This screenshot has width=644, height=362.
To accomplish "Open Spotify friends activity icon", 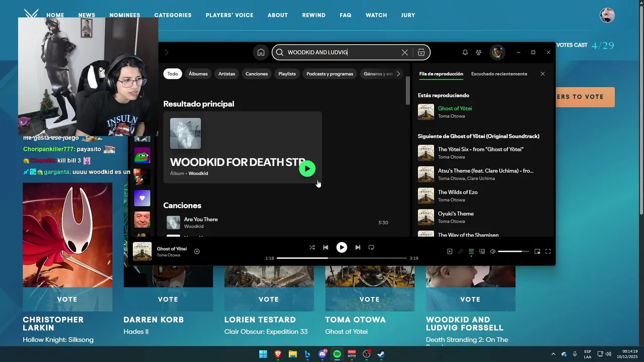I will coord(478,52).
